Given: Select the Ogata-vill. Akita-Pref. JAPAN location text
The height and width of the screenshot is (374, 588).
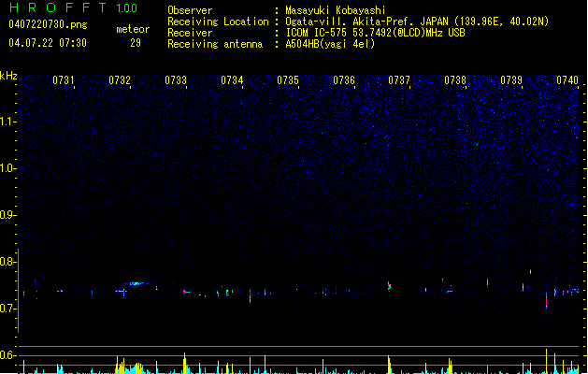Looking at the screenshot, I should click(417, 22).
